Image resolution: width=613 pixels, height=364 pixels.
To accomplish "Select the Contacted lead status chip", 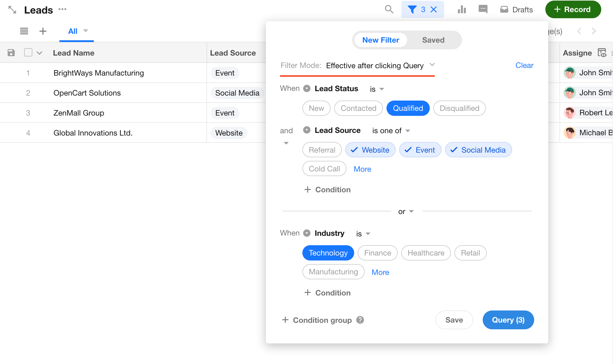I will [358, 108].
